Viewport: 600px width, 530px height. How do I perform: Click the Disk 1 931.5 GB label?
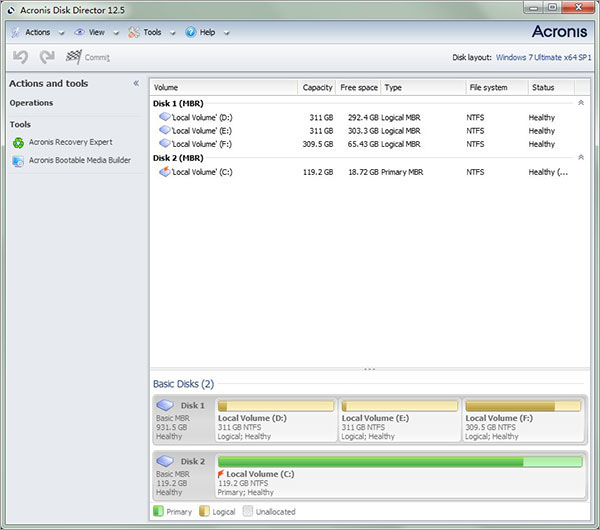pos(171,427)
